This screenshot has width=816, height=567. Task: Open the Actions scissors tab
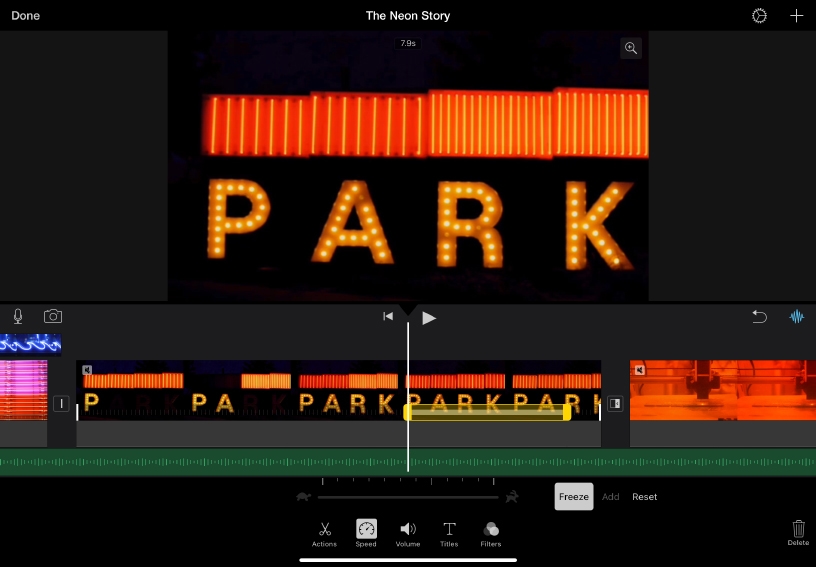pos(324,533)
